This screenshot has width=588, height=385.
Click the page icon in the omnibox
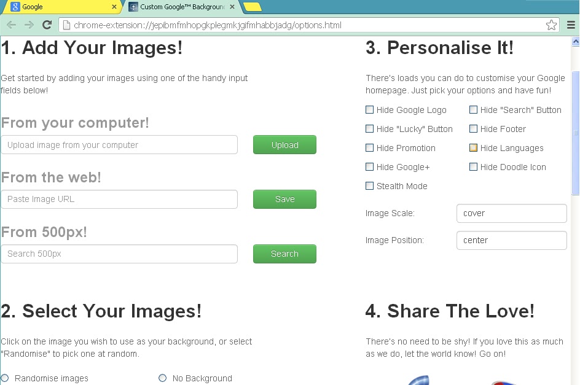coord(65,26)
